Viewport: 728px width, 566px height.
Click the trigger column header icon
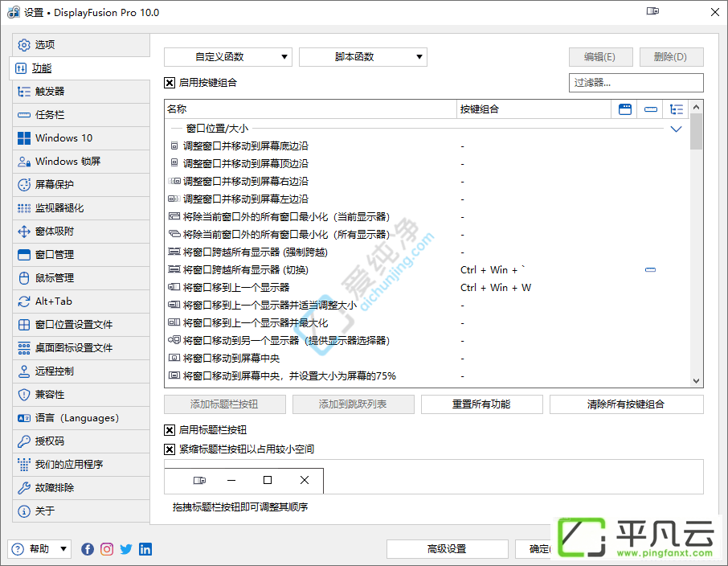[677, 109]
